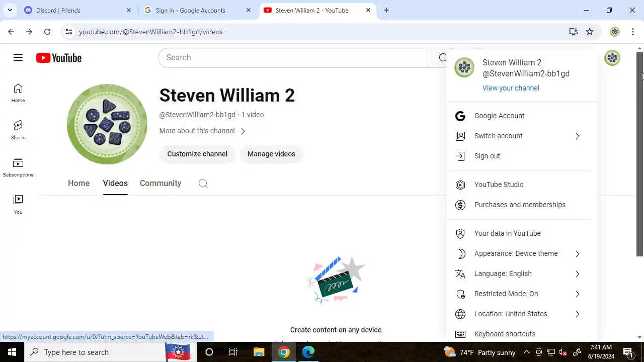The height and width of the screenshot is (362, 644).
Task: Open the tab search dropdown arrow
Action: (x=10, y=10)
